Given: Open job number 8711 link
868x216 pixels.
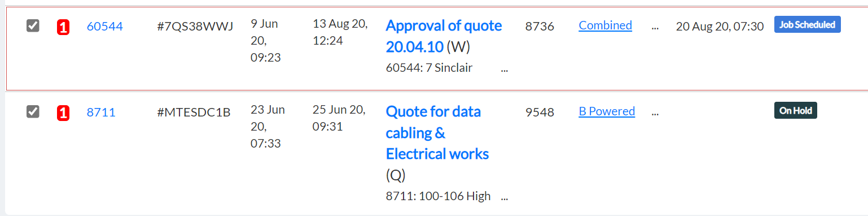Looking at the screenshot, I should (101, 112).
